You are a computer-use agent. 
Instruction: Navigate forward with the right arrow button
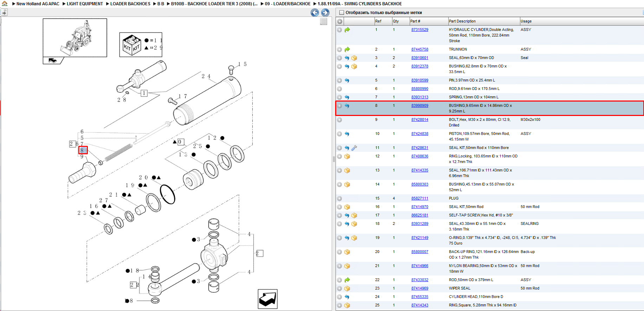[325, 13]
